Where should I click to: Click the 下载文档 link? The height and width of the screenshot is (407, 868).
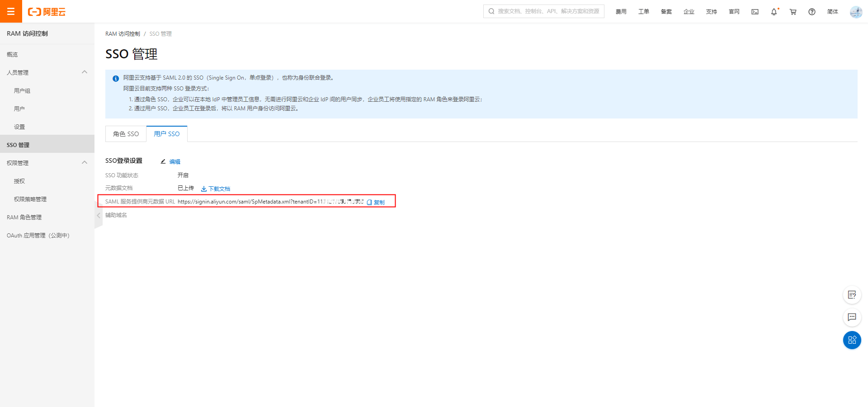pyautogui.click(x=219, y=189)
